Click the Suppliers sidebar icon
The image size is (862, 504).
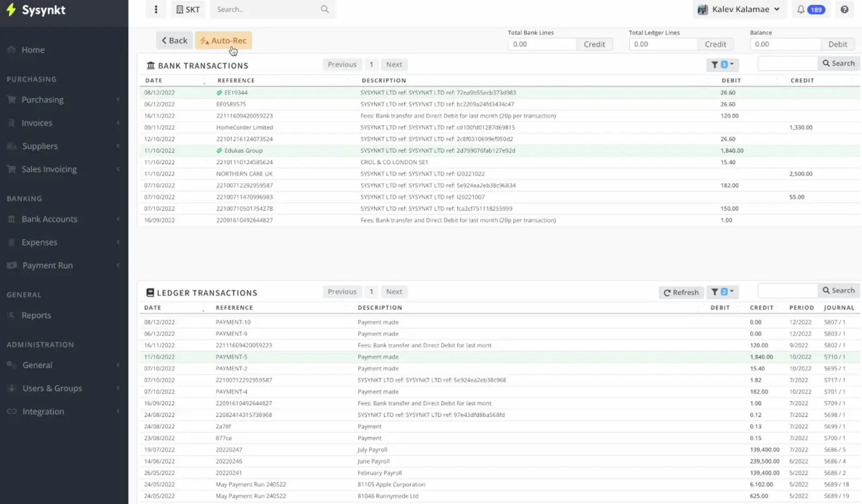[x=12, y=146]
